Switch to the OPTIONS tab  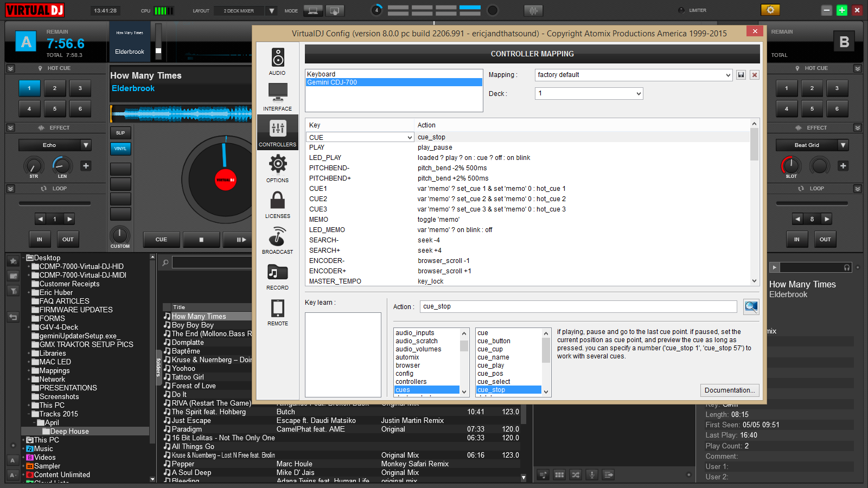pyautogui.click(x=277, y=168)
